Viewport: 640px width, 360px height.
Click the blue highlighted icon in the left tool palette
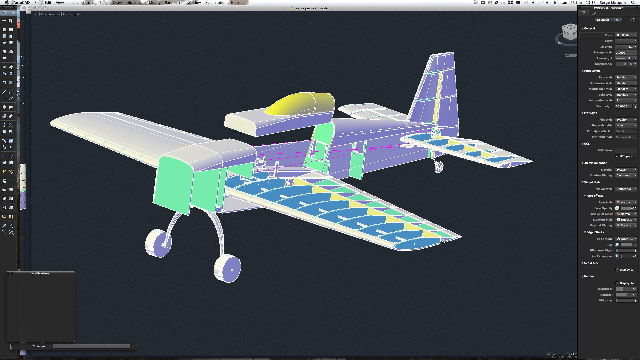[11, 141]
